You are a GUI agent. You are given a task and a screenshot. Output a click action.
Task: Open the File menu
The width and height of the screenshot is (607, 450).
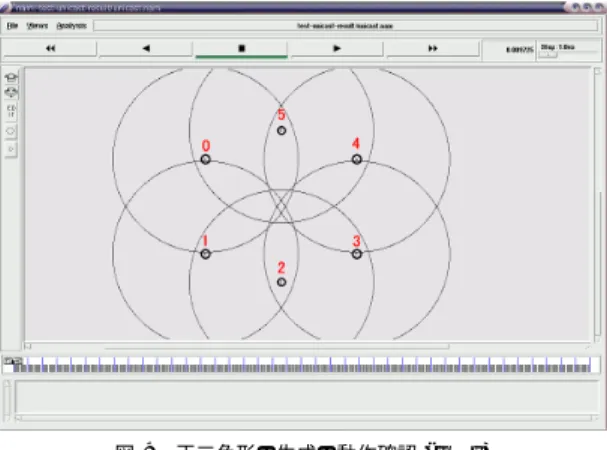coord(12,26)
